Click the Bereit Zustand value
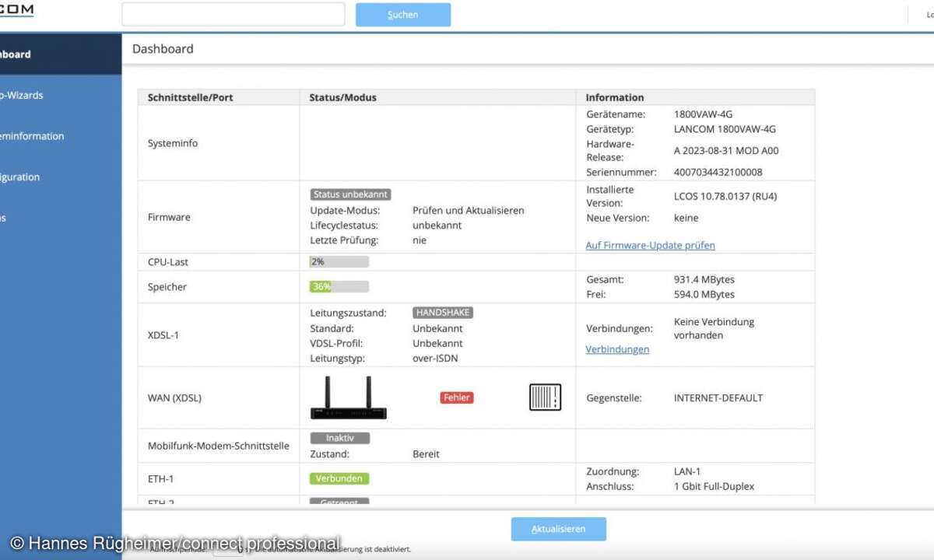 (427, 453)
